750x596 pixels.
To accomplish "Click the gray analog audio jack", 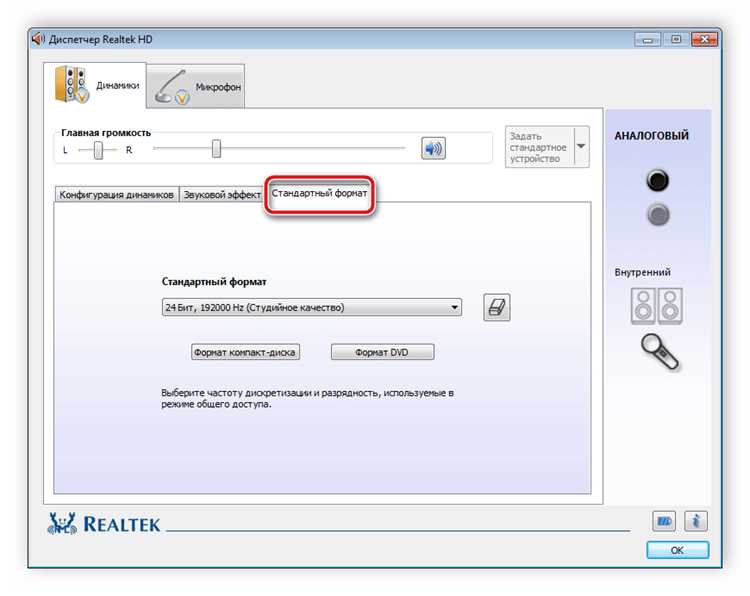I will point(658,215).
